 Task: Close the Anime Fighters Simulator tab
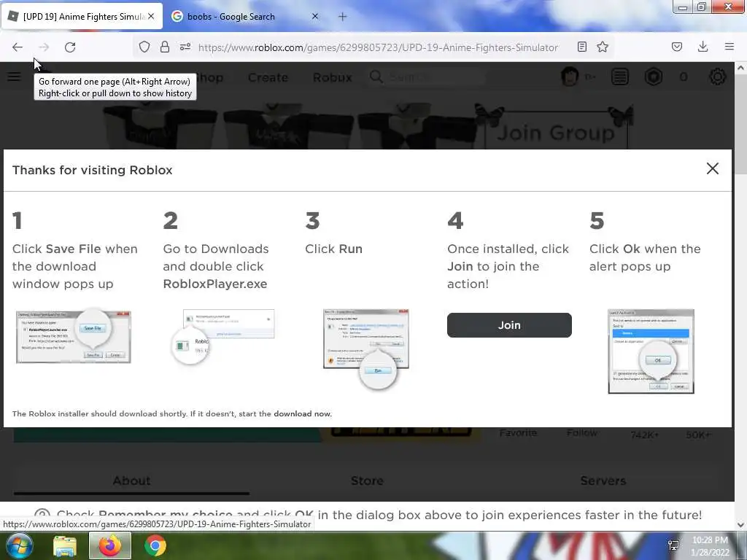click(x=151, y=16)
